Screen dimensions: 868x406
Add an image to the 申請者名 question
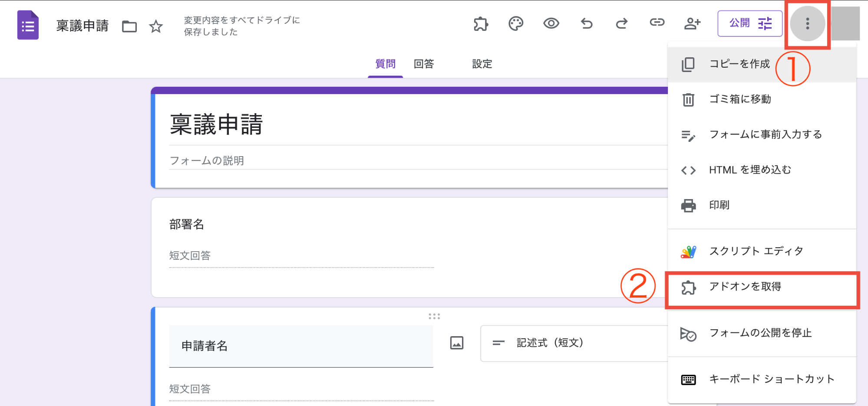[457, 343]
